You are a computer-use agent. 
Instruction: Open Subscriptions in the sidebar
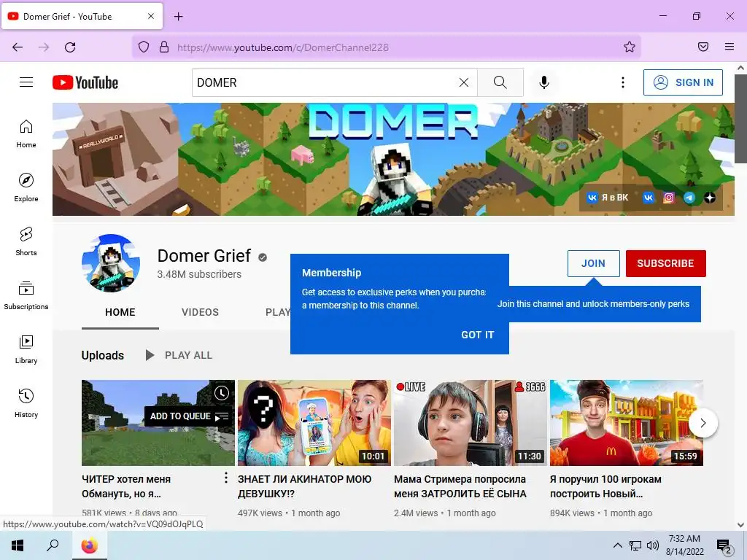point(26,295)
